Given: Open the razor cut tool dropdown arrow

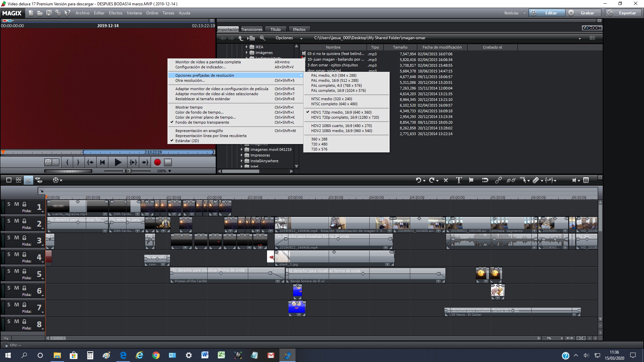Looking at the screenshot, I should pos(542,181).
